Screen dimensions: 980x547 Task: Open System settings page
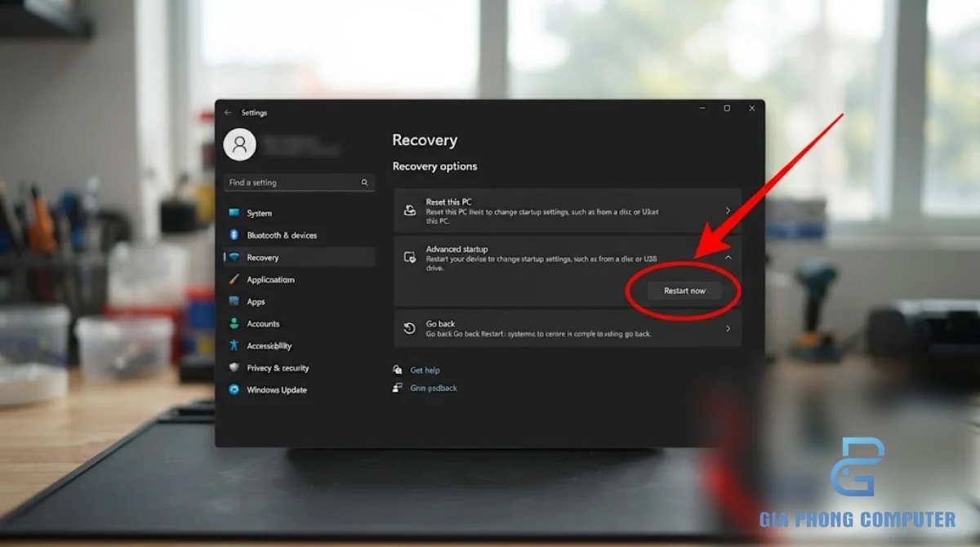coord(260,213)
